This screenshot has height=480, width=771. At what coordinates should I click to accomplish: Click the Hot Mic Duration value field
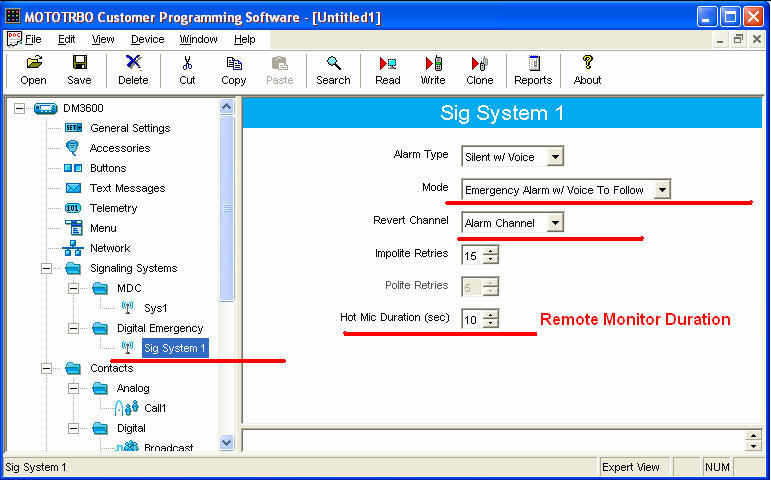[x=473, y=320]
